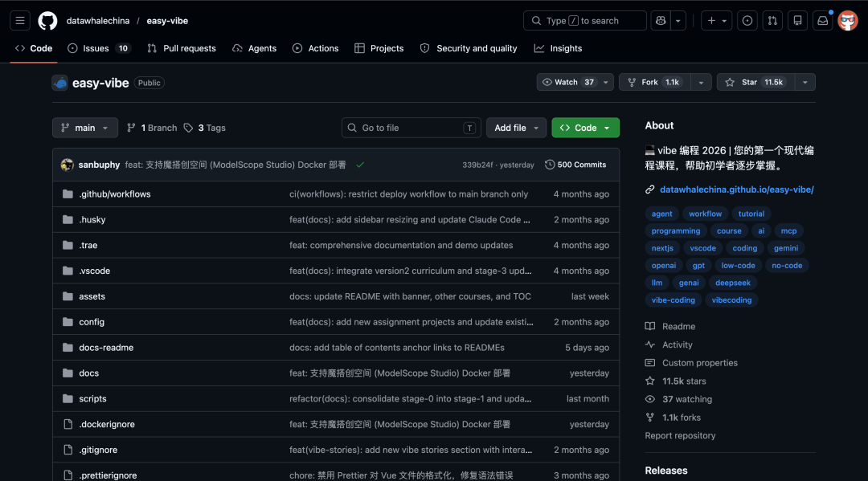Open the datawhalechina.github.io/easy-vibe website link

point(737,190)
